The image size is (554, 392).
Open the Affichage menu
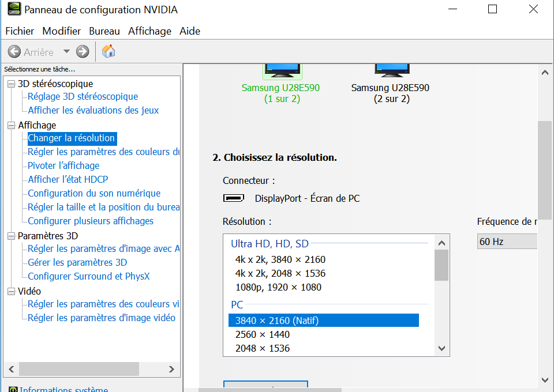pos(150,31)
